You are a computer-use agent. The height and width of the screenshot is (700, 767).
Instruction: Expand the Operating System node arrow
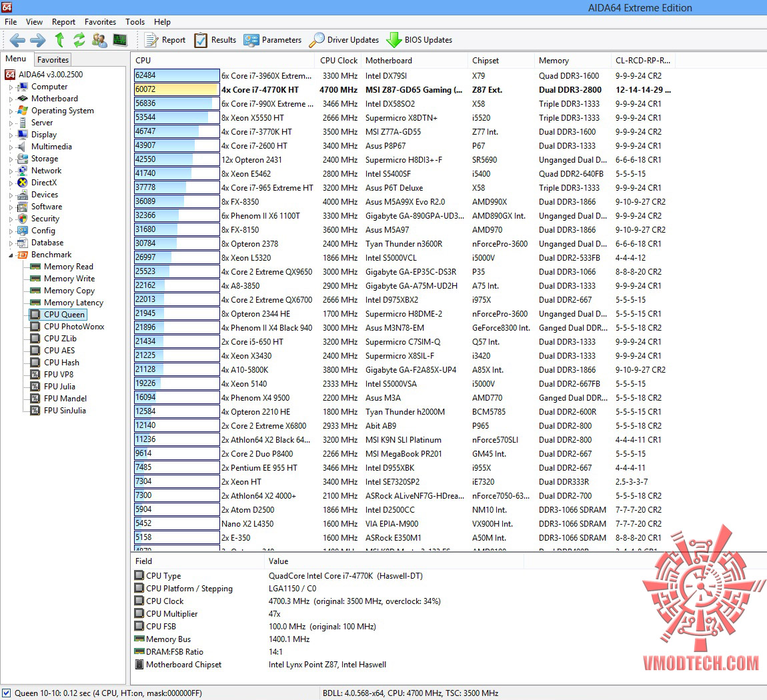pyautogui.click(x=11, y=111)
